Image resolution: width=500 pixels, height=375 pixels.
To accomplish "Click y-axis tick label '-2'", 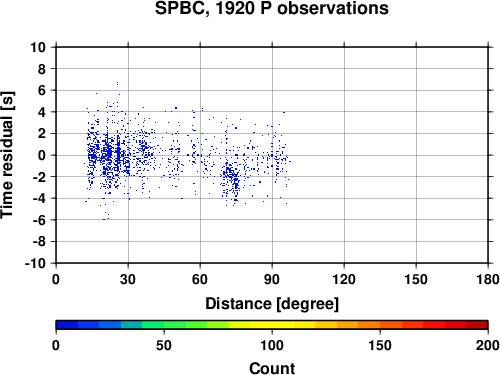I will click(39, 177).
